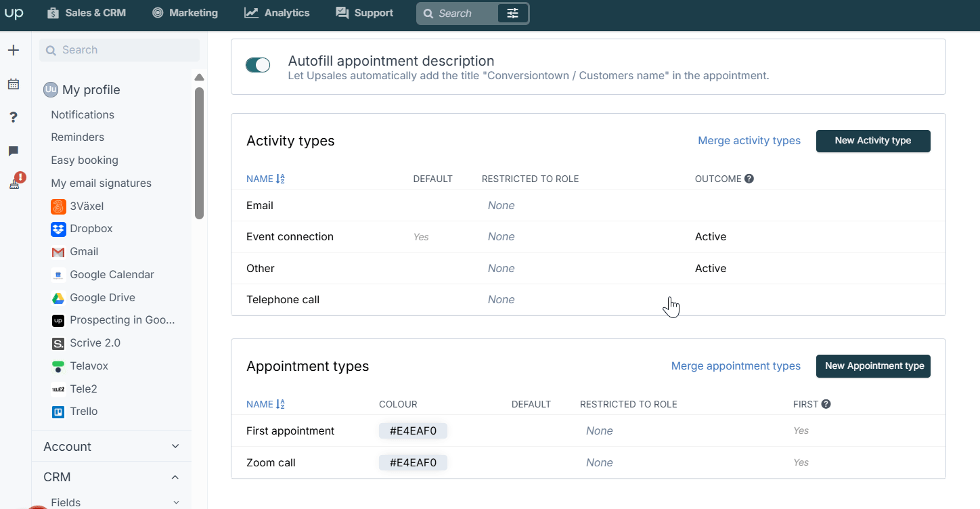Click the Outcome help question icon
The width and height of the screenshot is (980, 509).
coord(749,179)
